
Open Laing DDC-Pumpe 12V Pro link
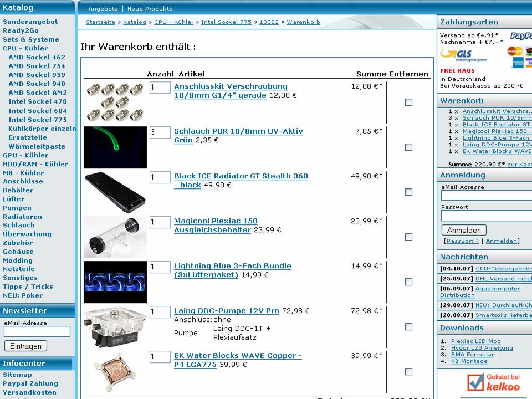[226, 310]
